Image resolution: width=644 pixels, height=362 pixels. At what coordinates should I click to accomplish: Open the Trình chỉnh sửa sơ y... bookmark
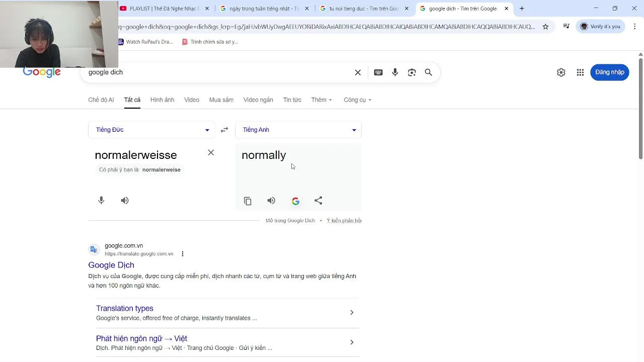[210, 42]
